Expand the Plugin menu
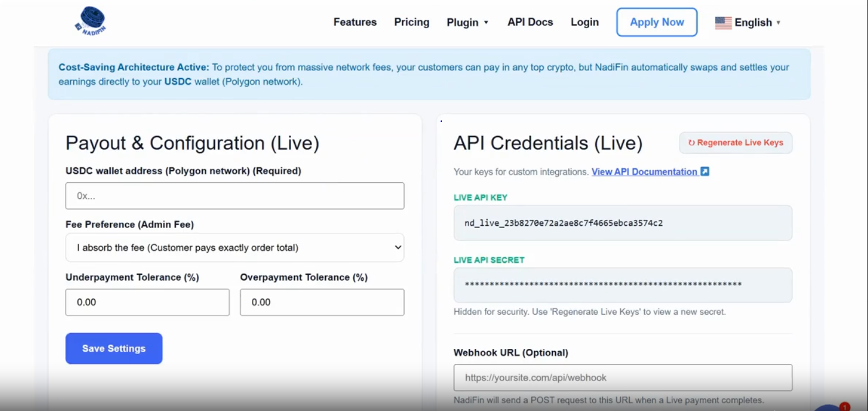Viewport: 868px width, 411px height. point(467,23)
